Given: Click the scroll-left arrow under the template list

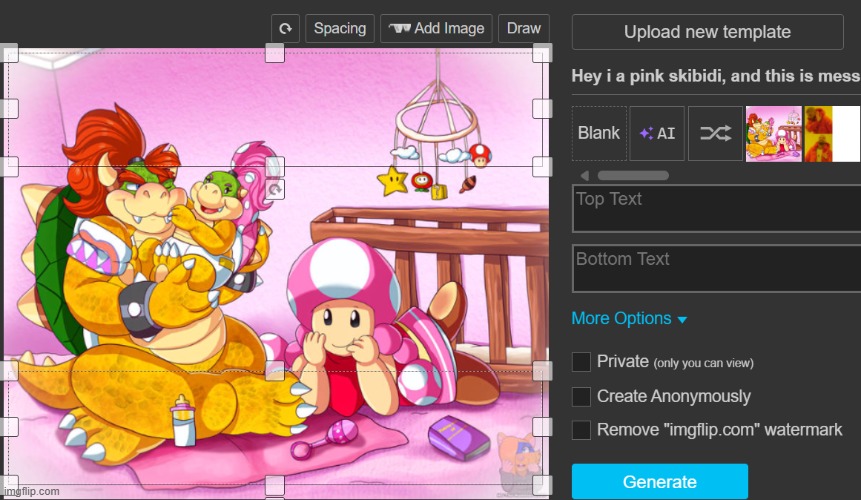Looking at the screenshot, I should point(584,175).
